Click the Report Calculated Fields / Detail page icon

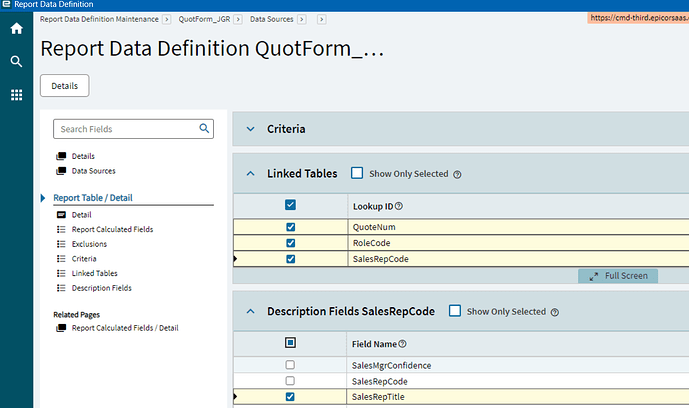61,328
